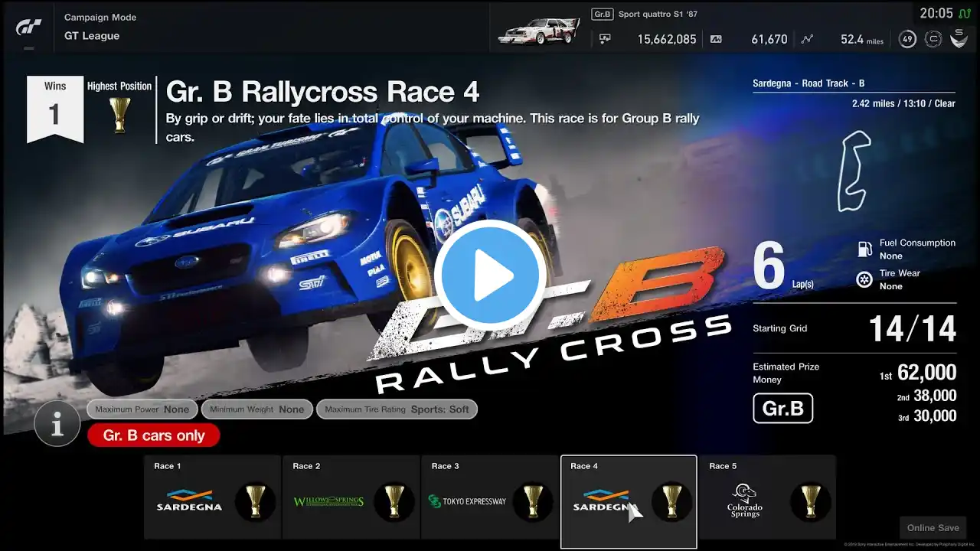This screenshot has width=980, height=551.
Task: Click the 61,670 mileage points value
Action: [x=769, y=39]
